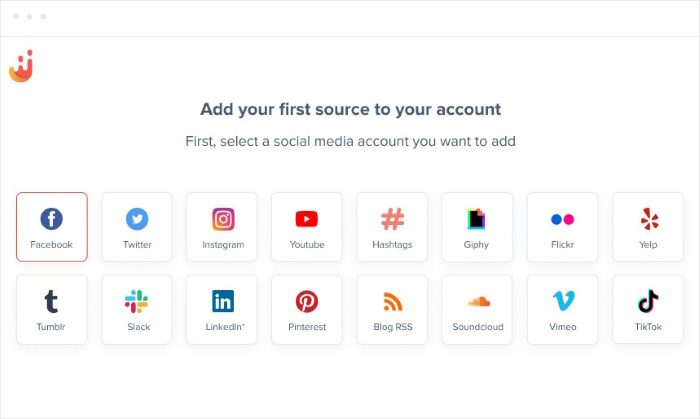
Task: Click the app logo in the header
Action: (21, 67)
